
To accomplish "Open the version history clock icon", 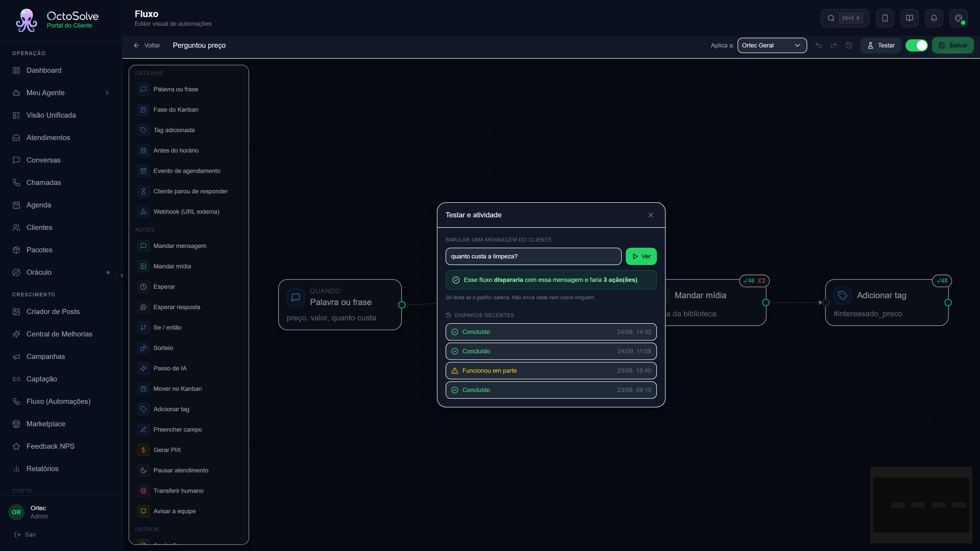I will click(849, 45).
